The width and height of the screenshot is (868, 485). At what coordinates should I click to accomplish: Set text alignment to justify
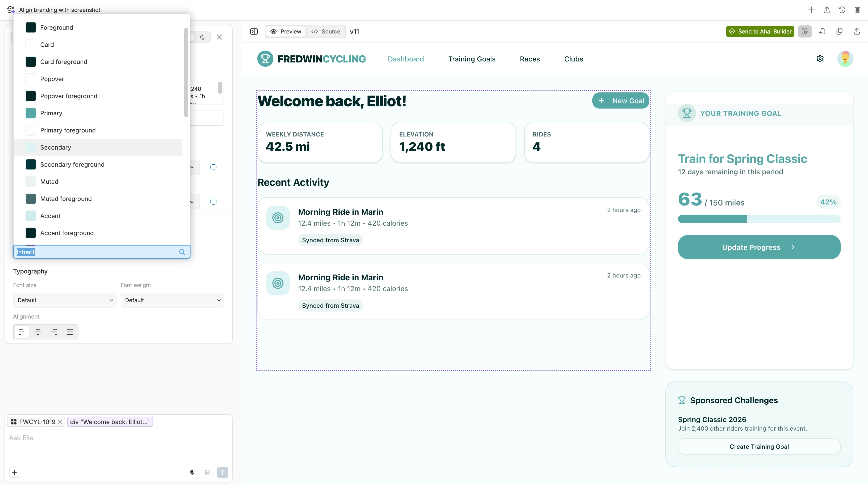pyautogui.click(x=70, y=332)
